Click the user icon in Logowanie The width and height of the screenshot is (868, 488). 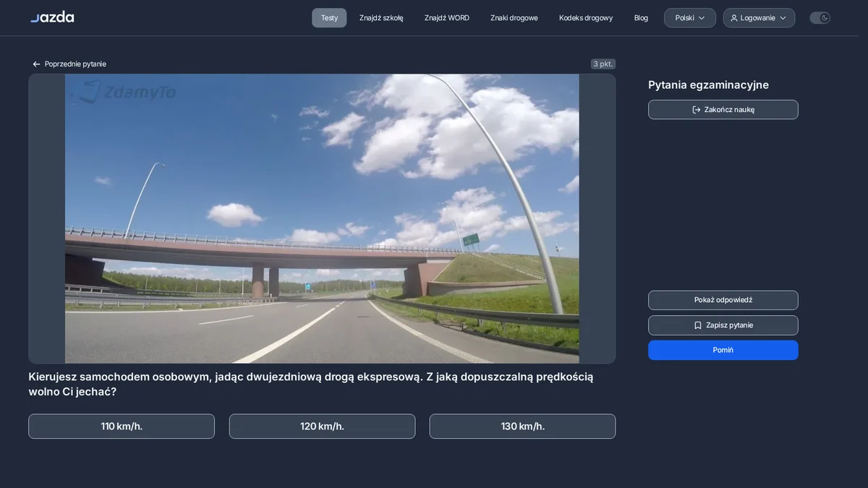[734, 18]
